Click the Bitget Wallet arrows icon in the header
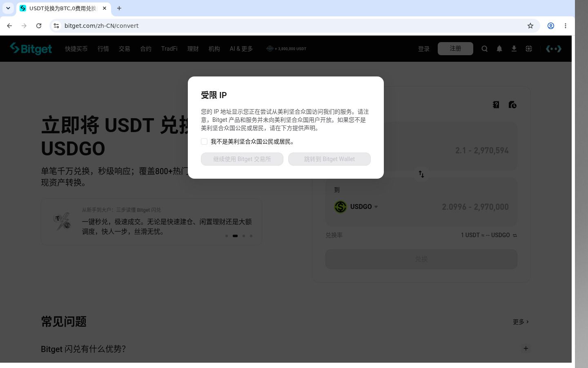This screenshot has width=588, height=368. [x=554, y=49]
